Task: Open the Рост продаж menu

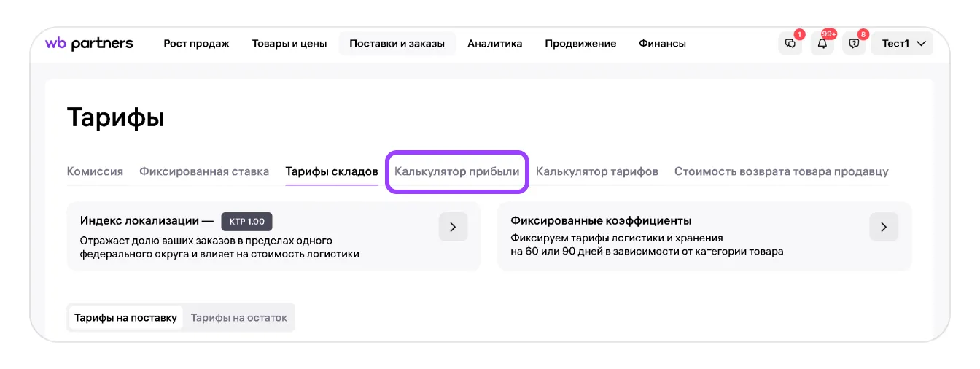Action: [x=196, y=44]
